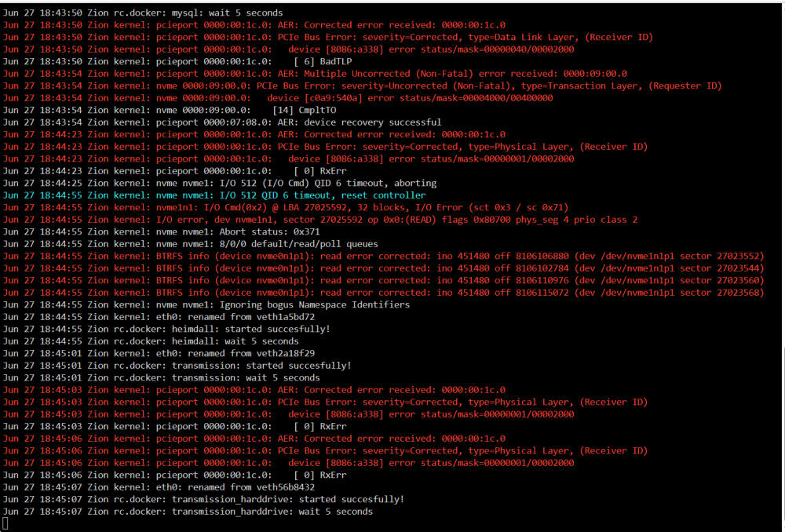Click 'I/O error, dev nvme1n1, sector 27025592' line
The image size is (785, 532).
click(320, 220)
